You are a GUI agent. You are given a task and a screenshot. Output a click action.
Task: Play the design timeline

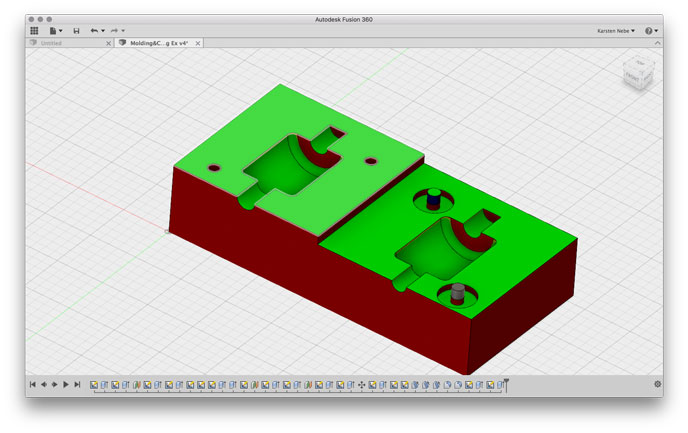(x=66, y=384)
